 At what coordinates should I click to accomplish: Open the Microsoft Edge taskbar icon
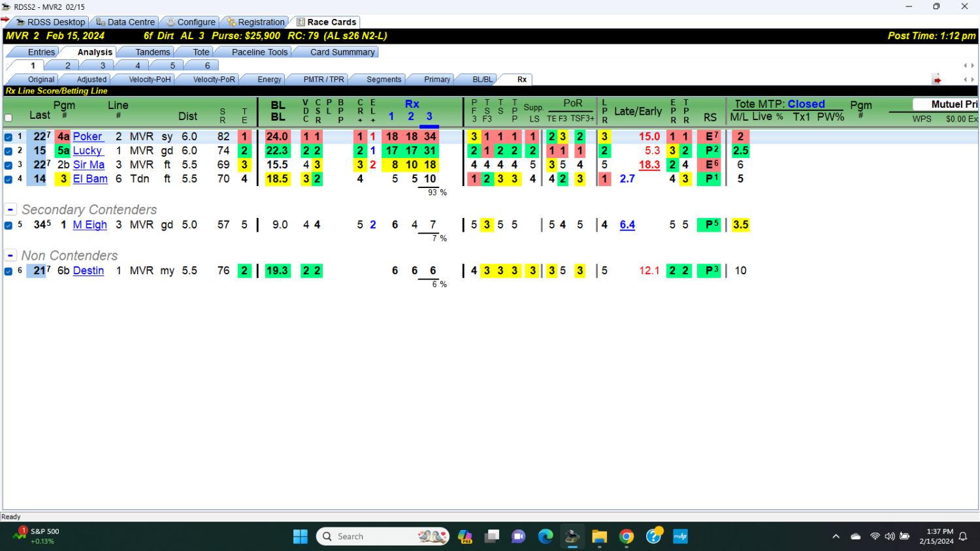click(546, 537)
